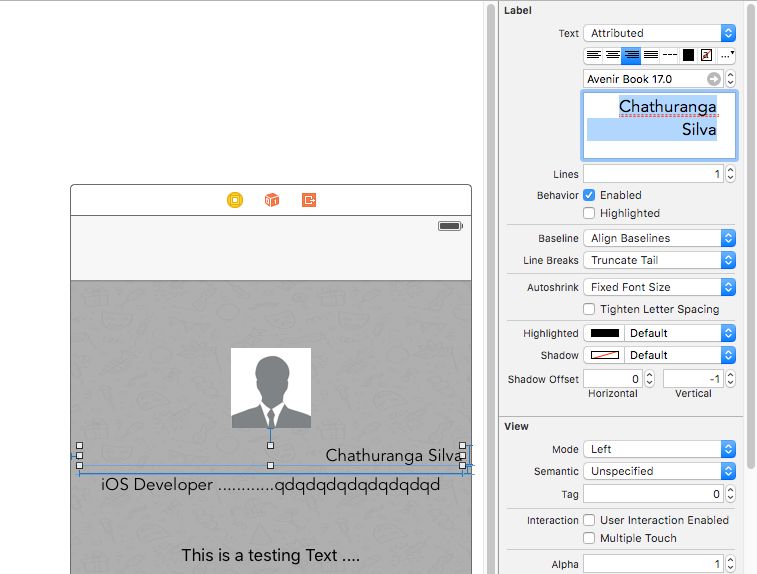Select justified text alignment icon
757x574 pixels.
point(650,55)
